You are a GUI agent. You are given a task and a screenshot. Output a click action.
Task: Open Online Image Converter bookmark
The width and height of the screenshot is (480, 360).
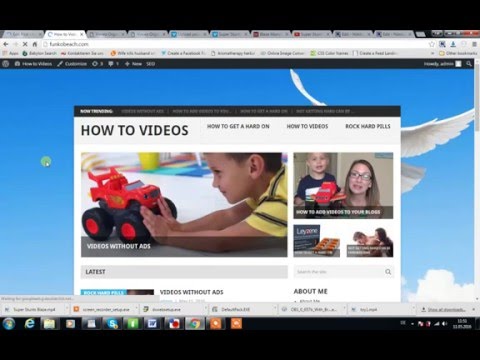point(283,53)
